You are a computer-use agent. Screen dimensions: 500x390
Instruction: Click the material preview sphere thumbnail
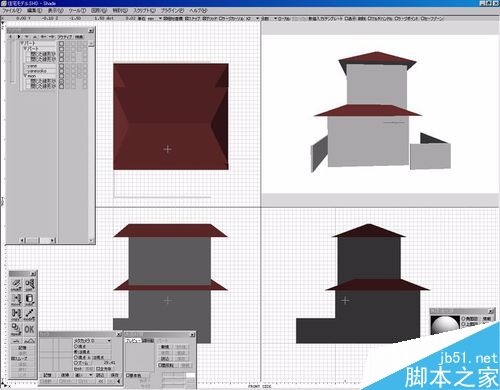pos(445,325)
